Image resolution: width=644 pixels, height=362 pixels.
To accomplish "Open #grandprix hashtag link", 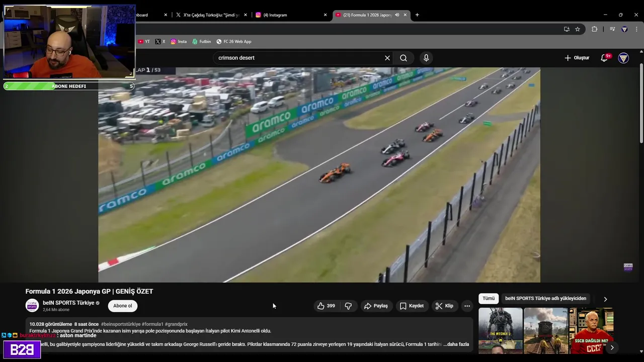I will click(176, 324).
